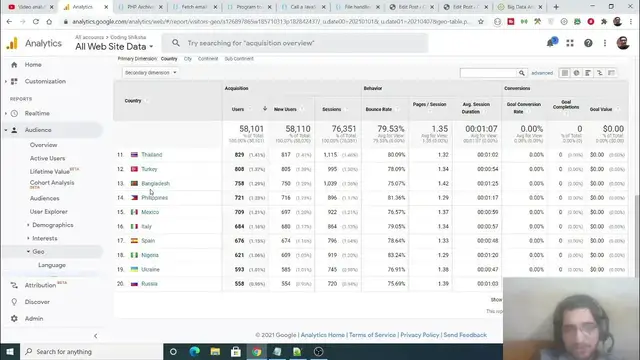Sort the table by Bounce Rate column
This screenshot has height=360, width=640.
coord(379,109)
